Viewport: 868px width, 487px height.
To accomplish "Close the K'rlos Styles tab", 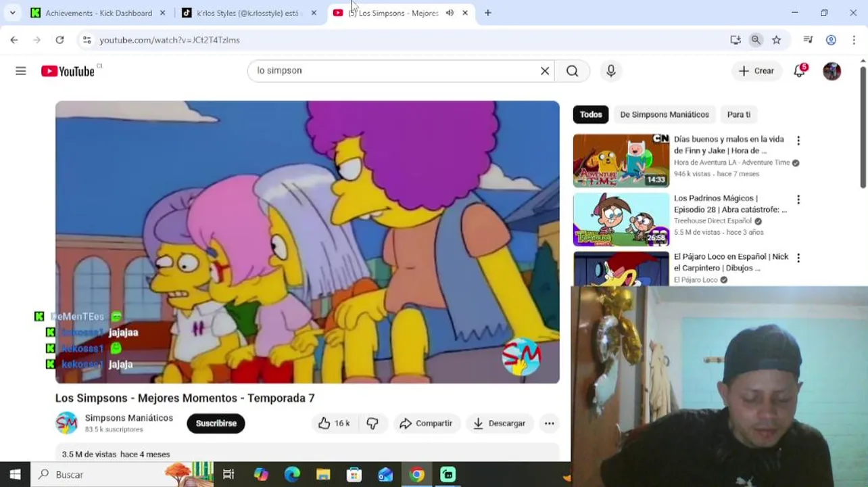I will pos(314,13).
